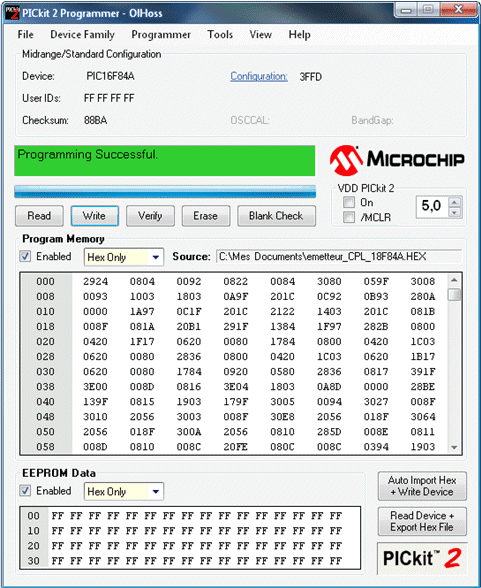The image size is (481, 588).
Task: Open the Device Family menu
Action: pyautogui.click(x=82, y=34)
